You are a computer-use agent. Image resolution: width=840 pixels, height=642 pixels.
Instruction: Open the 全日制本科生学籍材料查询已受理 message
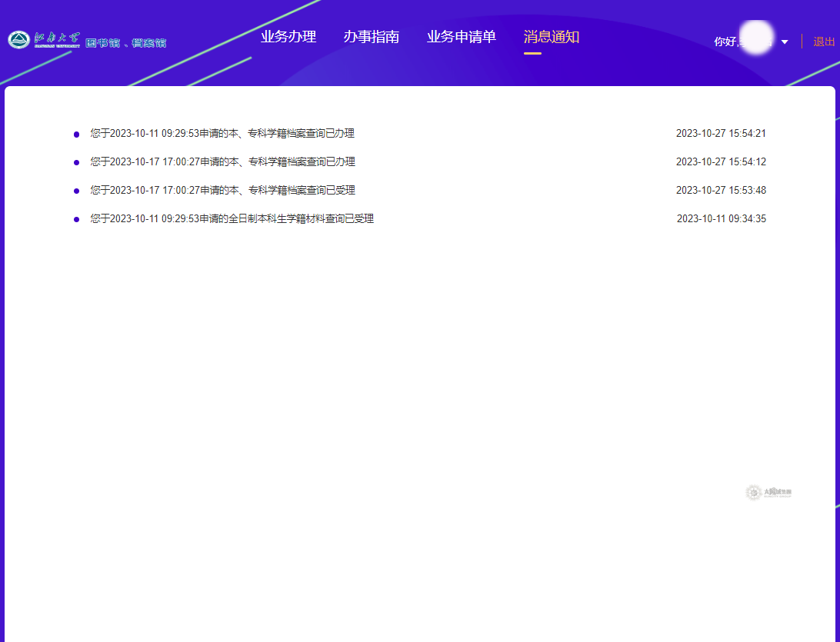[232, 219]
